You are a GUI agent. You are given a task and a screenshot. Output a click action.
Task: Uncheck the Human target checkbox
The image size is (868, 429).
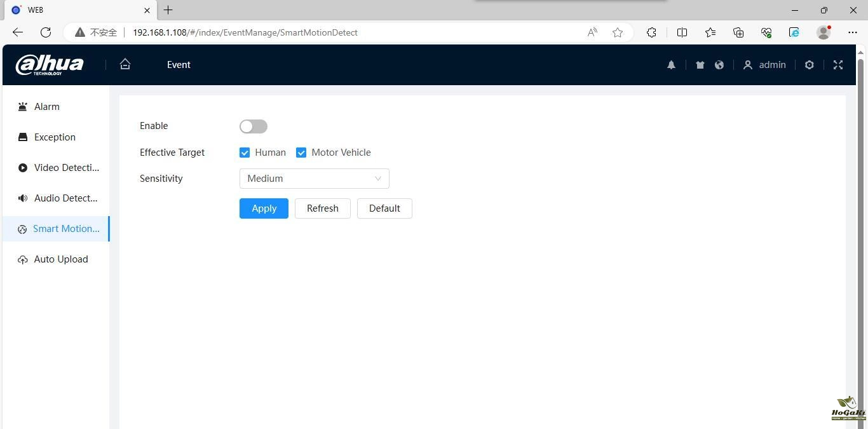pyautogui.click(x=245, y=153)
